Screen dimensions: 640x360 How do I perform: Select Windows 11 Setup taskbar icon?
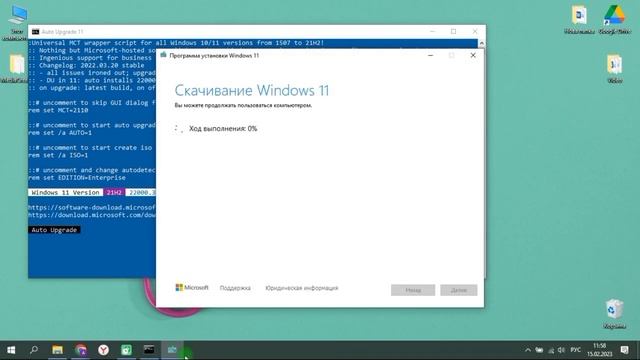pos(172,350)
